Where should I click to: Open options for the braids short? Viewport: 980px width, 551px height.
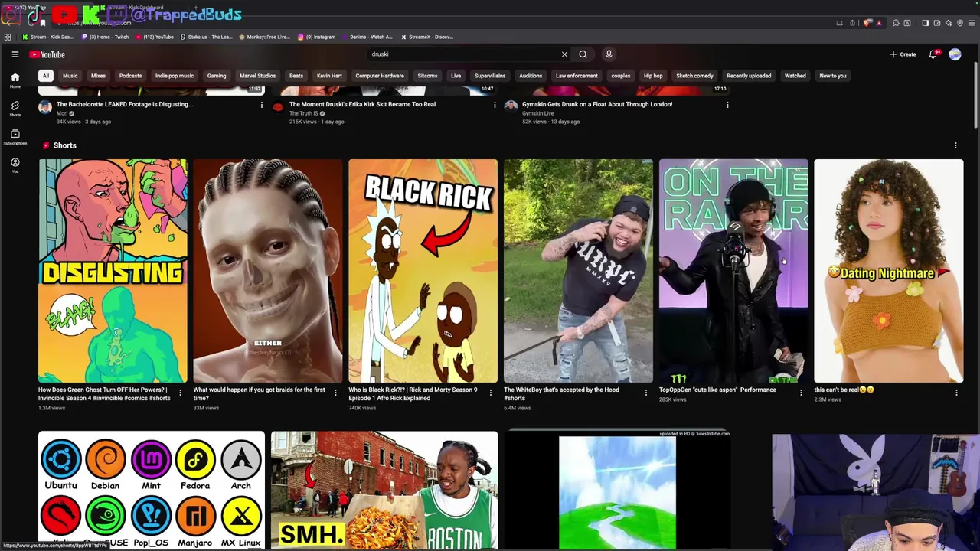pyautogui.click(x=335, y=393)
